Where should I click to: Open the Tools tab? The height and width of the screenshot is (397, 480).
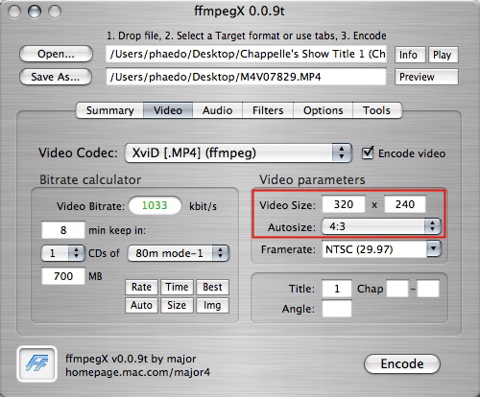click(x=377, y=110)
